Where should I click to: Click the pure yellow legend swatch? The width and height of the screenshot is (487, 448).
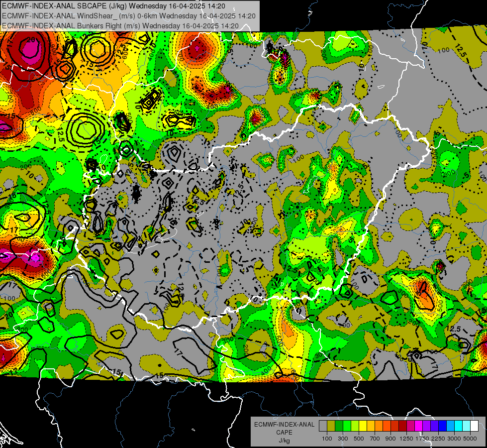pos(363,426)
